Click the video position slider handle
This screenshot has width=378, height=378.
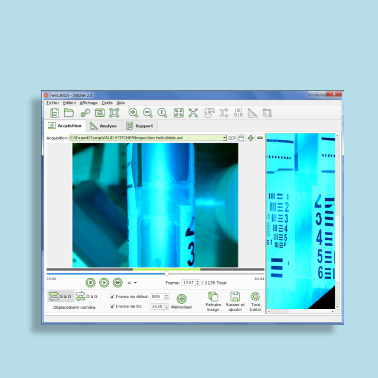point(167,274)
